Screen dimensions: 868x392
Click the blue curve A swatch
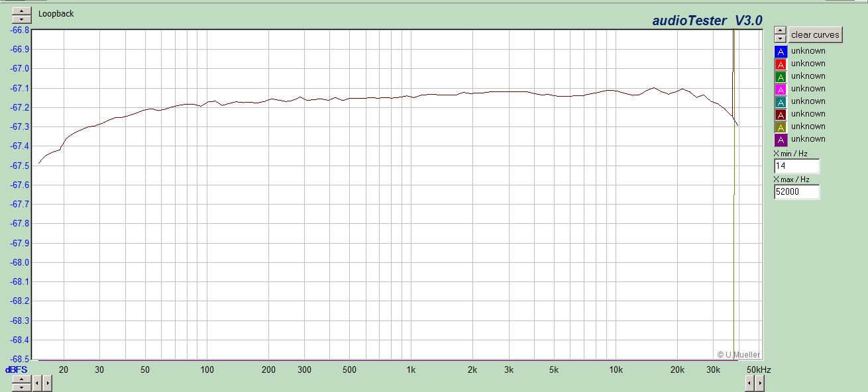pyautogui.click(x=781, y=52)
